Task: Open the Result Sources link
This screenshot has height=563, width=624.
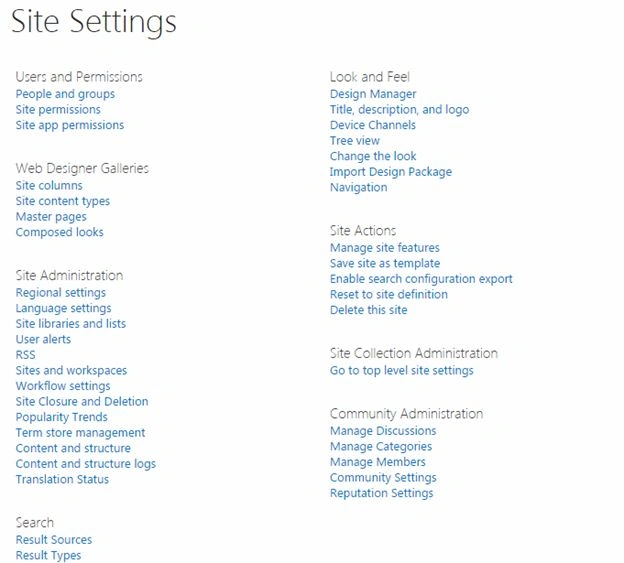Action: point(54,540)
